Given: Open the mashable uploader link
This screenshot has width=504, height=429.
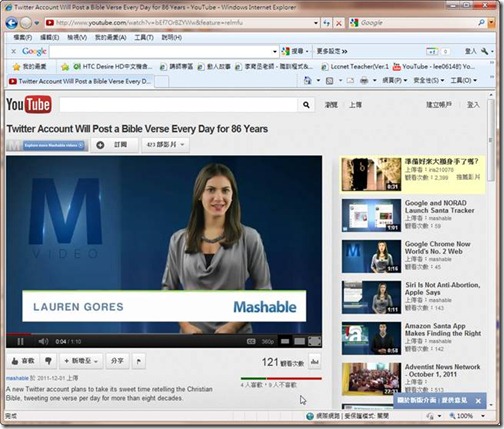Looking at the screenshot, I should [17, 378].
